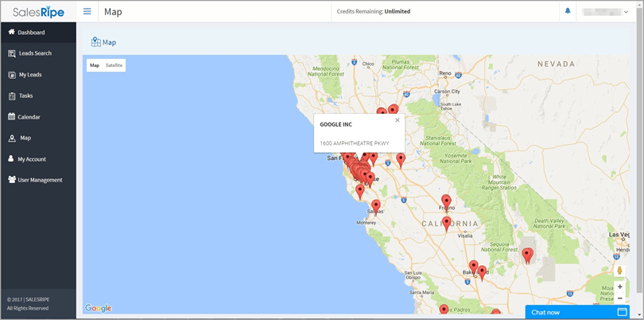
Task: Click the Tasks clipboard icon
Action: (x=12, y=96)
